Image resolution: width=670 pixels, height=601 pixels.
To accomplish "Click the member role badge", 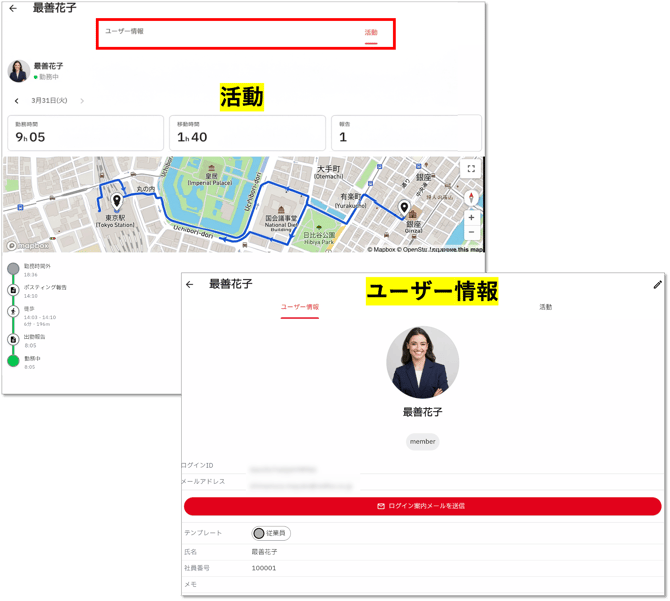I will (422, 441).
